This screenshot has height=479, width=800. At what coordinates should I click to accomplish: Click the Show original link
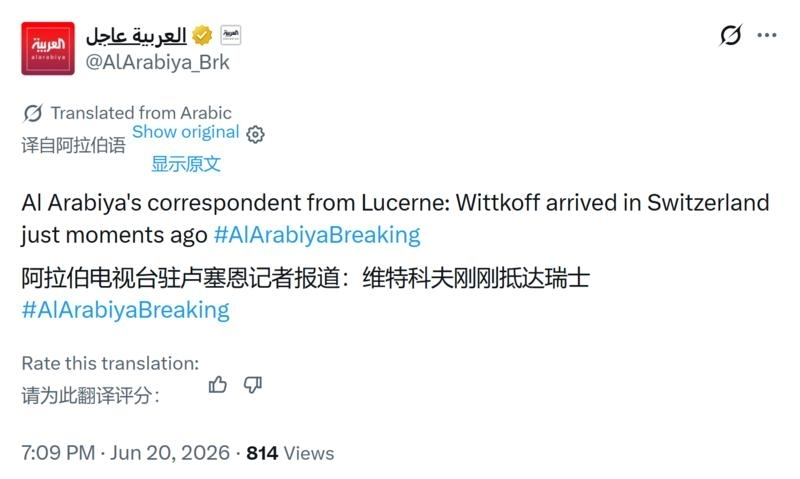[x=186, y=132]
